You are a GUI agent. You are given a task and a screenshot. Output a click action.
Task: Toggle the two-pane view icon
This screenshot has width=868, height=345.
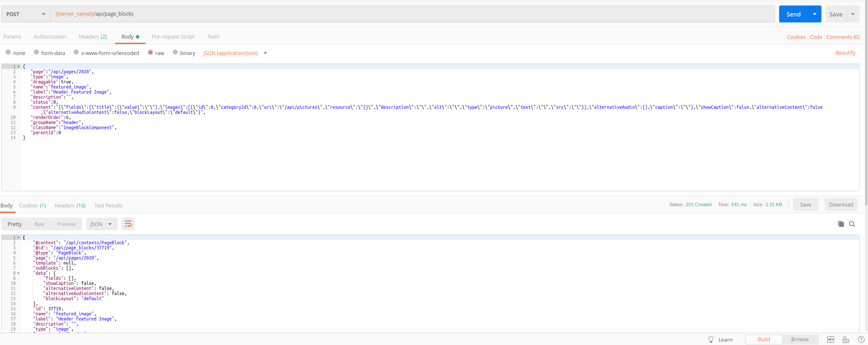(x=831, y=339)
